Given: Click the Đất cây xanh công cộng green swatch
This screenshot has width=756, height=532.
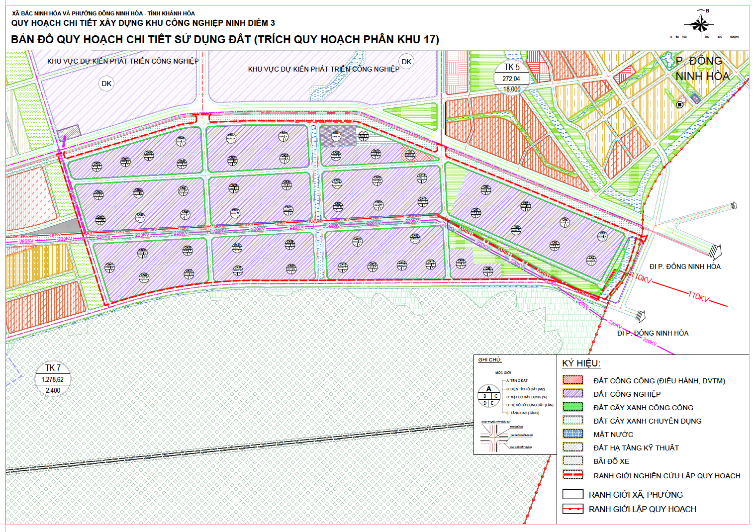Looking at the screenshot, I should [572, 407].
